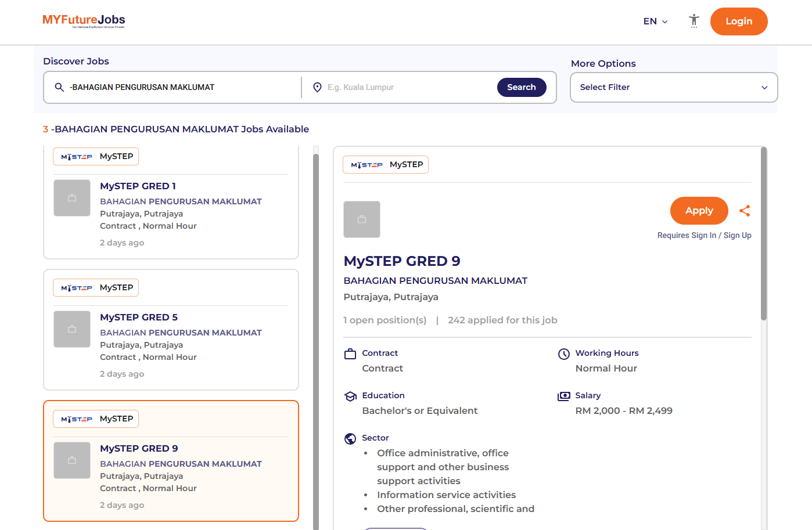The height and width of the screenshot is (530, 812).
Task: Click salary value RM 2,000 - RM 2,499
Action: (624, 411)
